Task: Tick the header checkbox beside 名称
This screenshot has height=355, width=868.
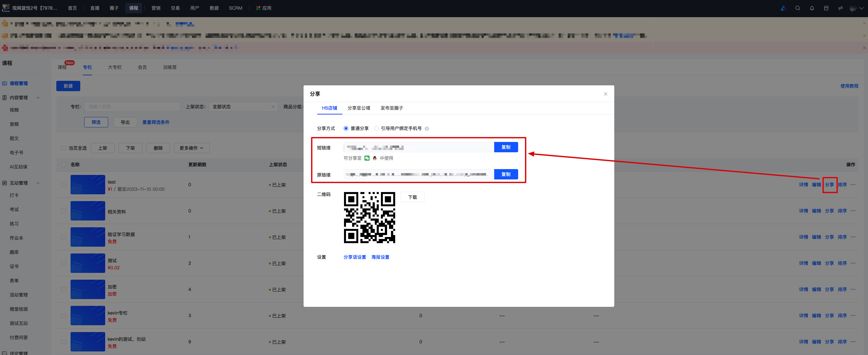Action: click(x=64, y=165)
